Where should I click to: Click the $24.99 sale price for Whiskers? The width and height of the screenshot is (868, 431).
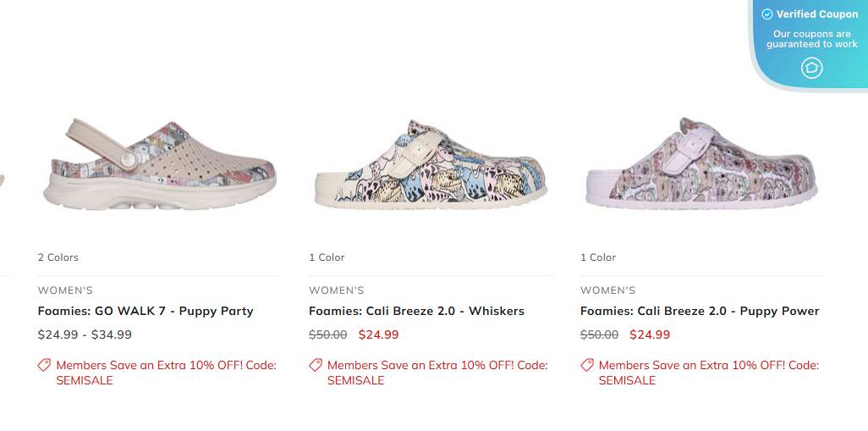[378, 334]
